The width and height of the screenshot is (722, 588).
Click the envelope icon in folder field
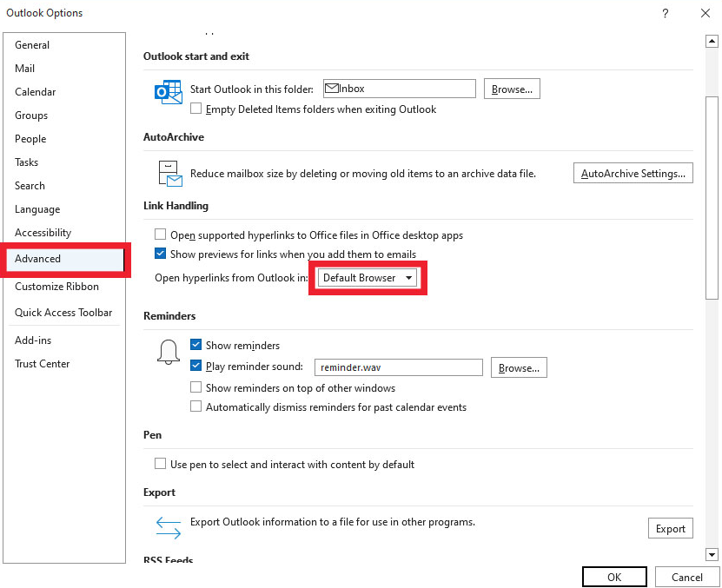(x=332, y=89)
